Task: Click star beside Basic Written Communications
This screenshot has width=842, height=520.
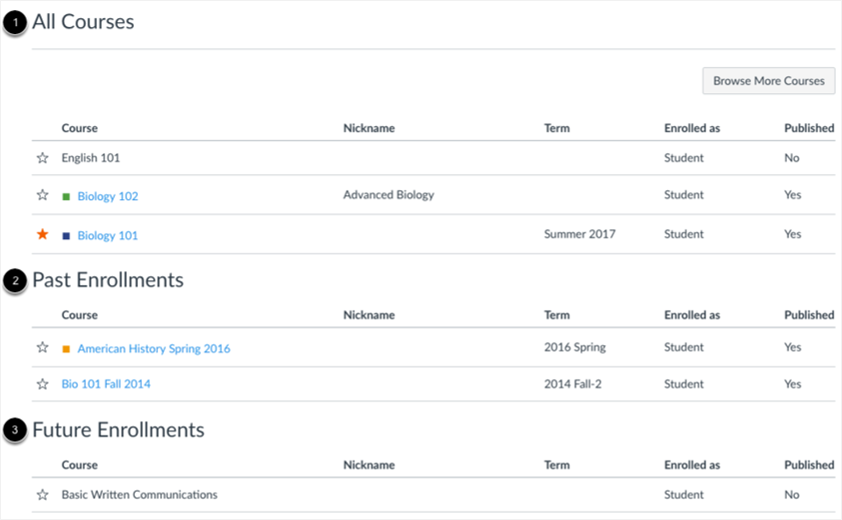Action: [42, 495]
